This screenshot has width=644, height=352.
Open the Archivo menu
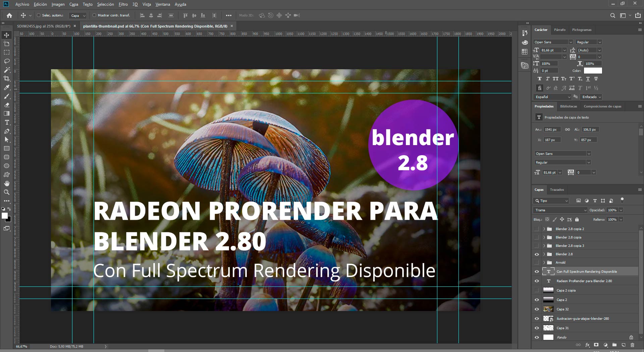point(22,4)
